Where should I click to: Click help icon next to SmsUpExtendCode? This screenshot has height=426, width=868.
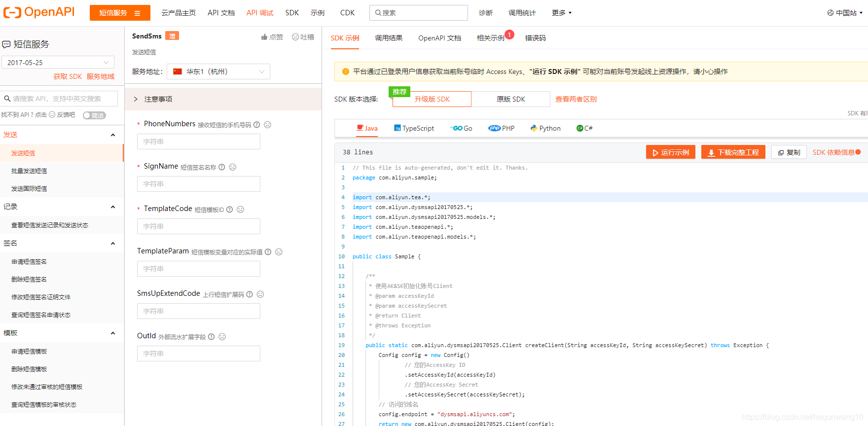tap(250, 294)
